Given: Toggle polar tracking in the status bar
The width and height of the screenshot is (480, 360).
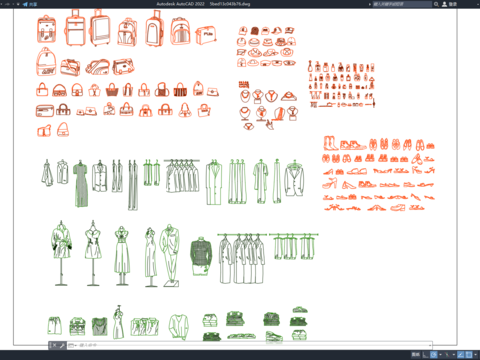Looking at the screenshot, I should (434, 355).
